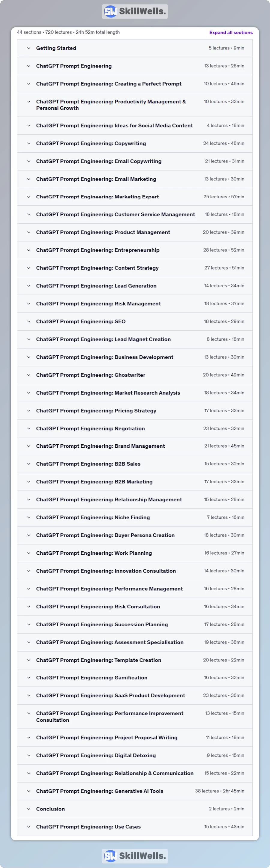Open the Innovation Consultation section title
Viewport: 270px width, 868px height.
click(x=106, y=571)
